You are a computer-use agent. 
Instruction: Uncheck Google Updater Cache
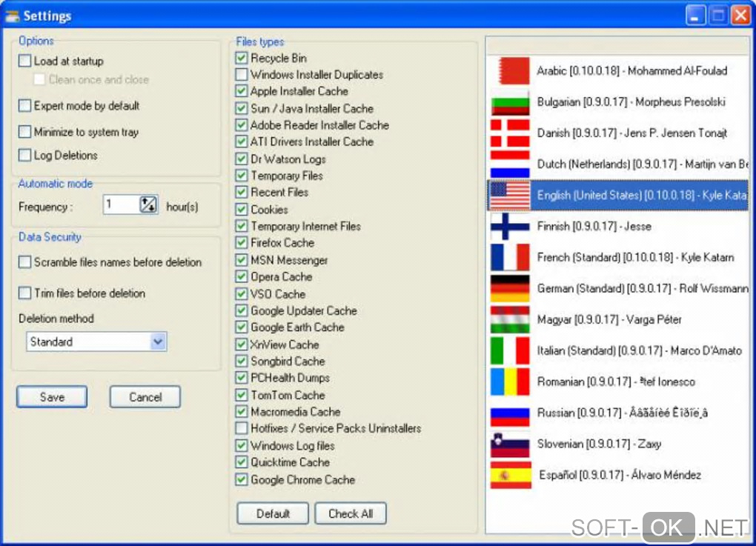pyautogui.click(x=242, y=311)
